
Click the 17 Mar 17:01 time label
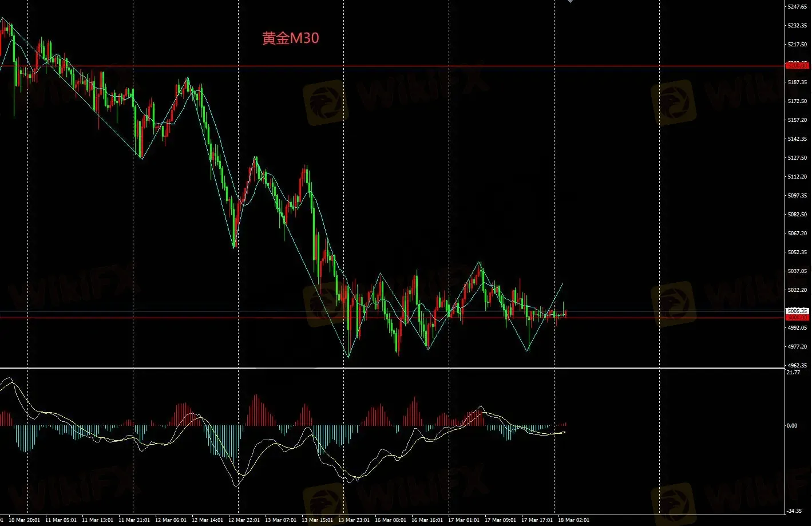pyautogui.click(x=537, y=520)
